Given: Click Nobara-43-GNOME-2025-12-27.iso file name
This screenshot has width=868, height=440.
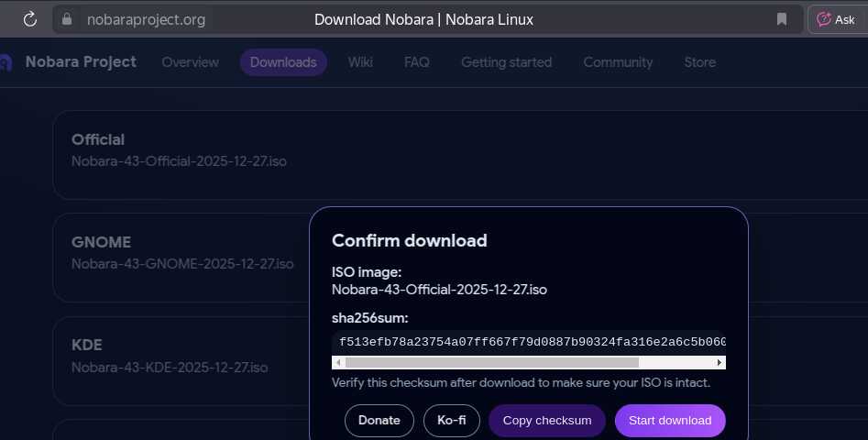Looking at the screenshot, I should [x=182, y=264].
